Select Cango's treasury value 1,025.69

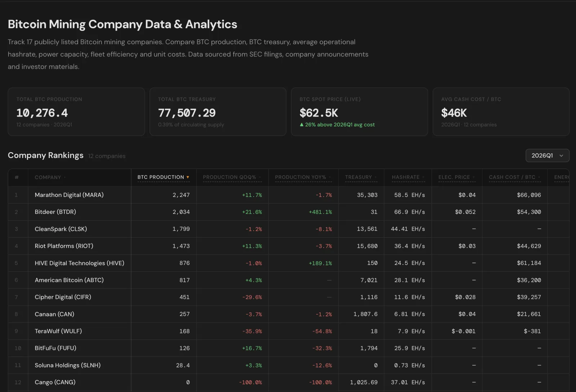pyautogui.click(x=364, y=382)
